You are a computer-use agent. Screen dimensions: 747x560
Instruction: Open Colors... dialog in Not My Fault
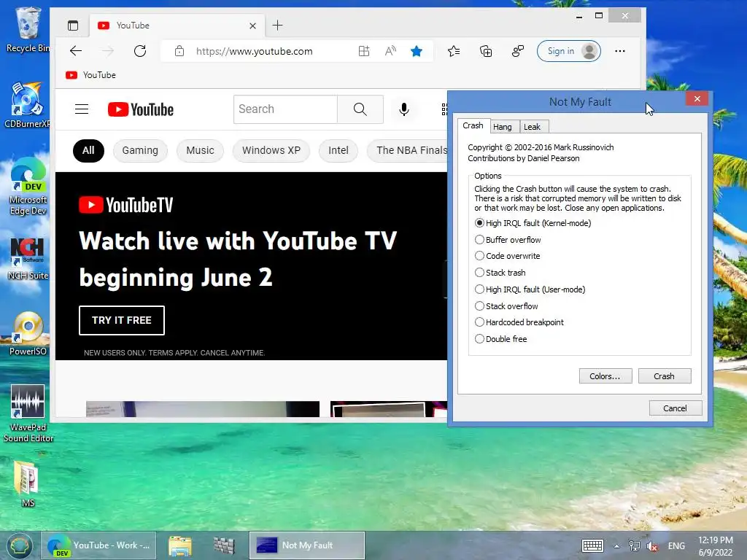pos(605,376)
